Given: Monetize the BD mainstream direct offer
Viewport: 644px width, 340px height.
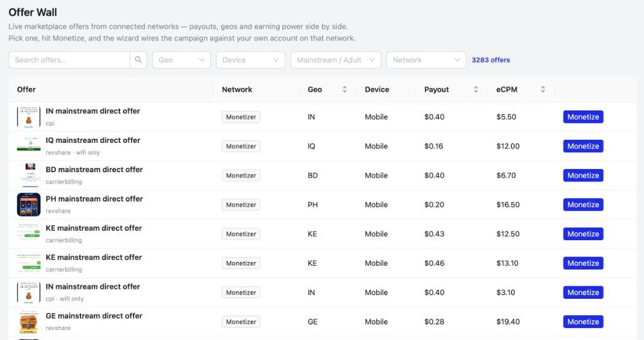Looking at the screenshot, I should click(583, 175).
